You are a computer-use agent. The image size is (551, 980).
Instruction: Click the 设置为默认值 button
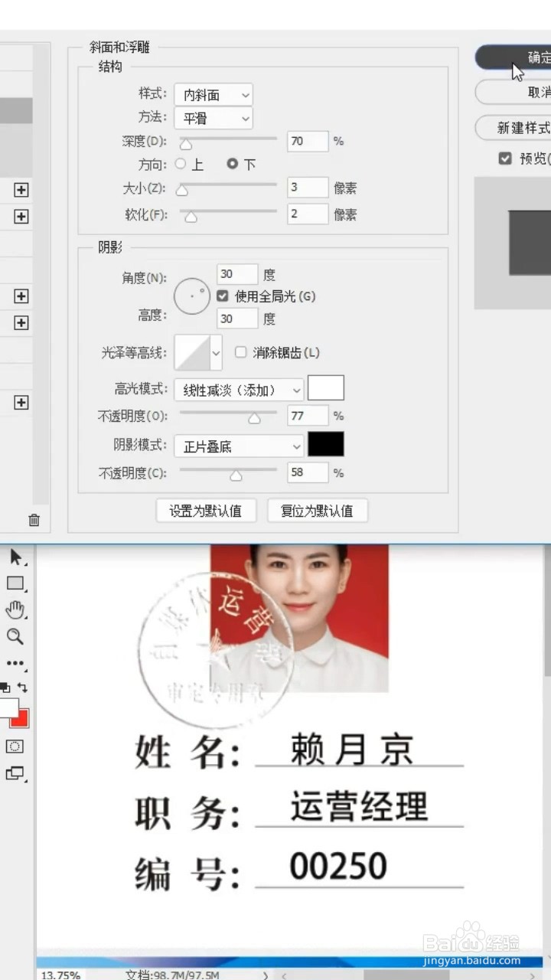pos(205,511)
